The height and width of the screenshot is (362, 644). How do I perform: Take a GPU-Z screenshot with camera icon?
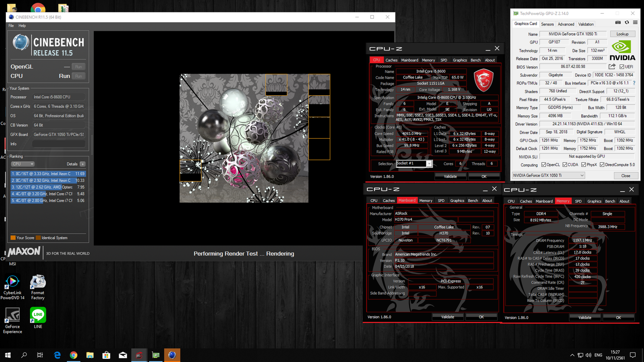[618, 22]
